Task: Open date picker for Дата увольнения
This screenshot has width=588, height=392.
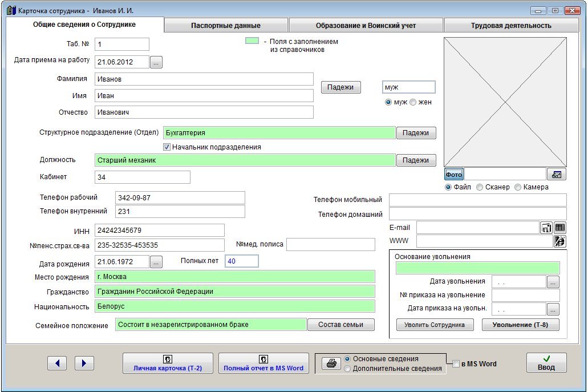Action: coord(553,282)
